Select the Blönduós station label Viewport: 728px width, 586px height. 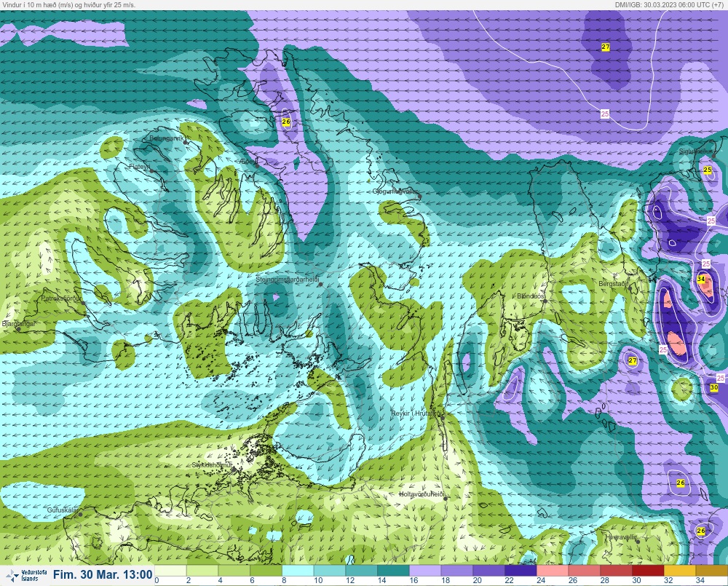(x=531, y=296)
